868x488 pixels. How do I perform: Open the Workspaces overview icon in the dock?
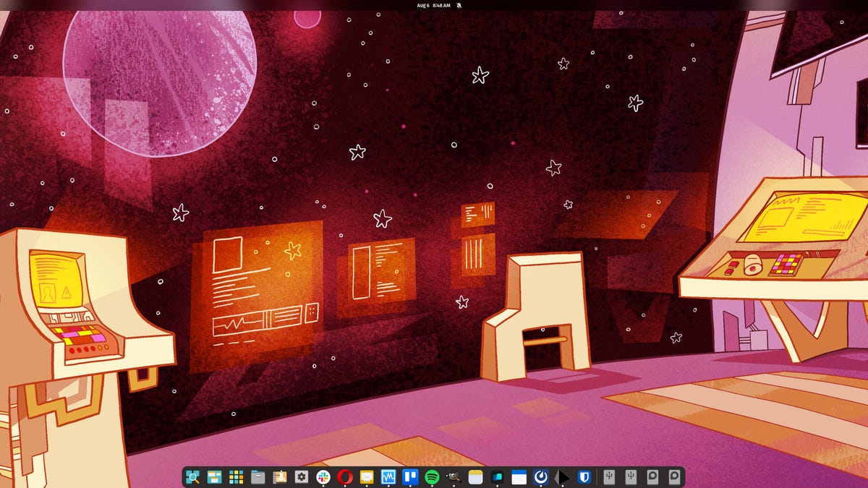(214, 477)
